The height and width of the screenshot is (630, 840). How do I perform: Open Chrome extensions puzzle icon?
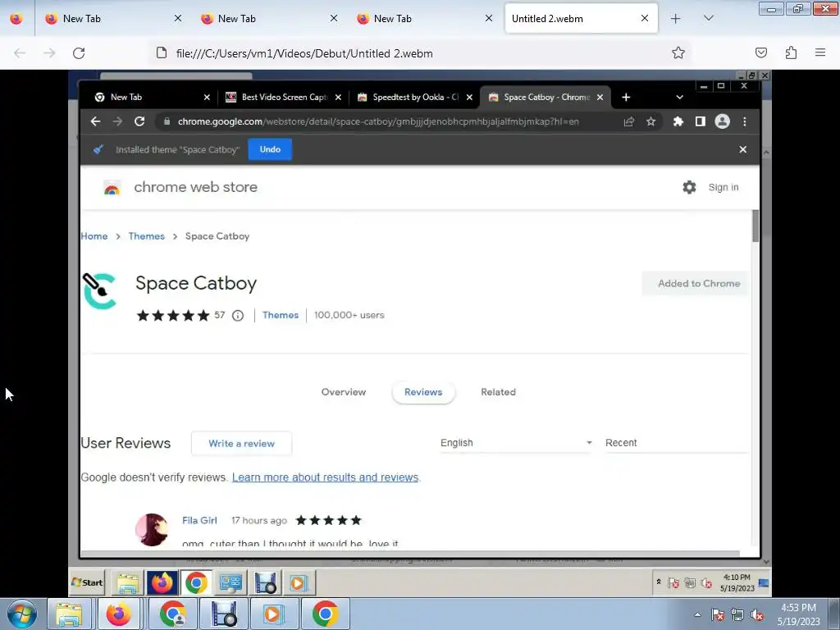[x=678, y=121]
